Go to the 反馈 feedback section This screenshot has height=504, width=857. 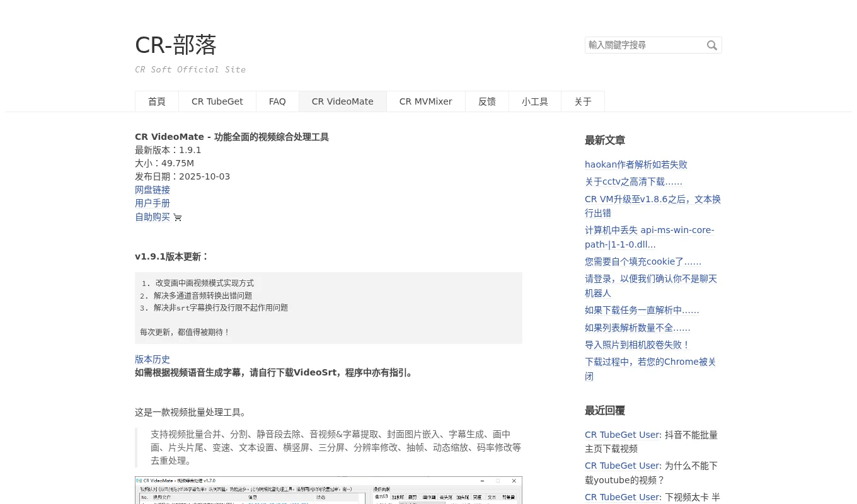pyautogui.click(x=486, y=101)
